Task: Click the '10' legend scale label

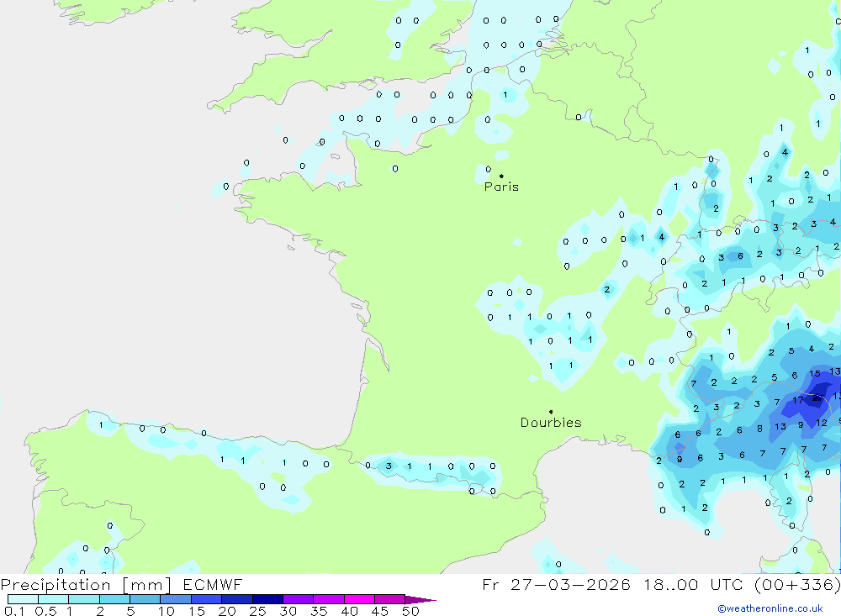Action: [167, 611]
